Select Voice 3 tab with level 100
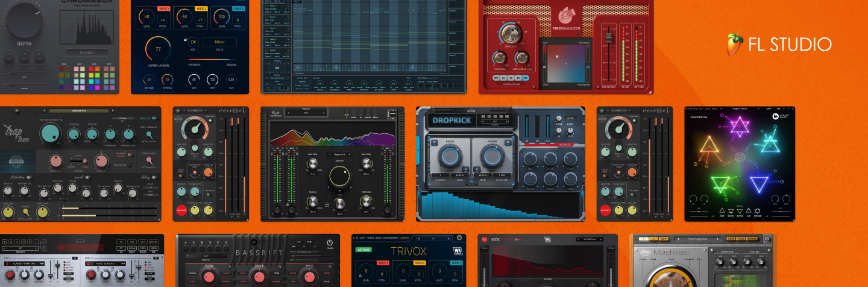The image size is (868, 287). 238,9
